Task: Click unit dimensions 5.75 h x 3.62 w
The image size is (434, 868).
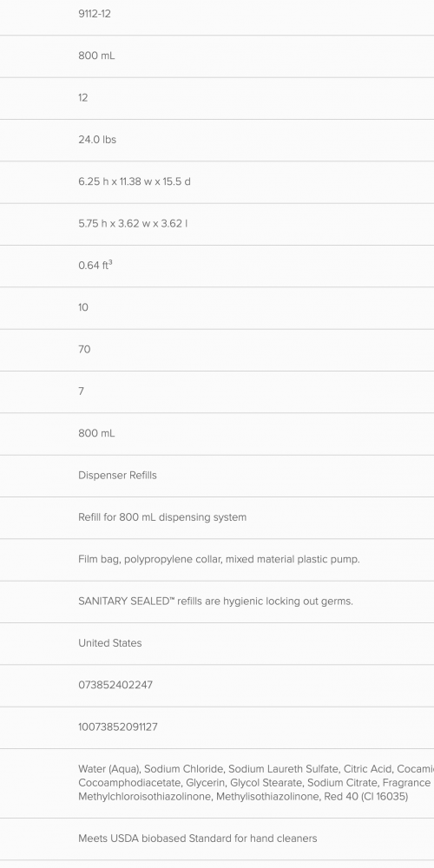Action: pos(133,224)
